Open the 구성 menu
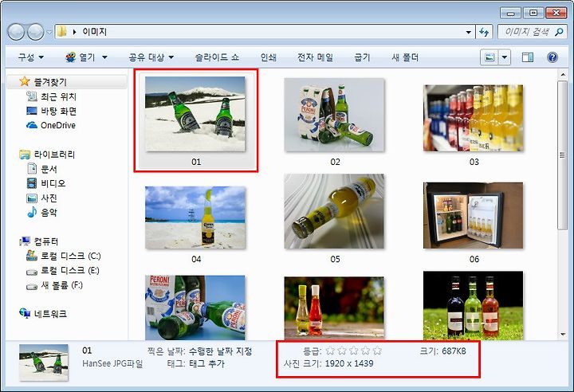Screen dimensions: 574x392 pyautogui.click(x=31, y=57)
